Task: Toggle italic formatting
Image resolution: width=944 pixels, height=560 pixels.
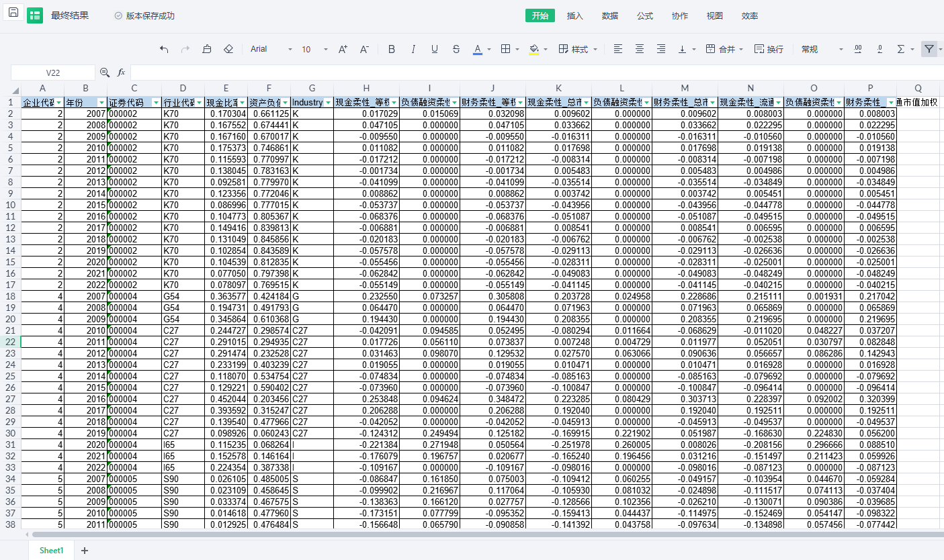Action: pos(413,49)
